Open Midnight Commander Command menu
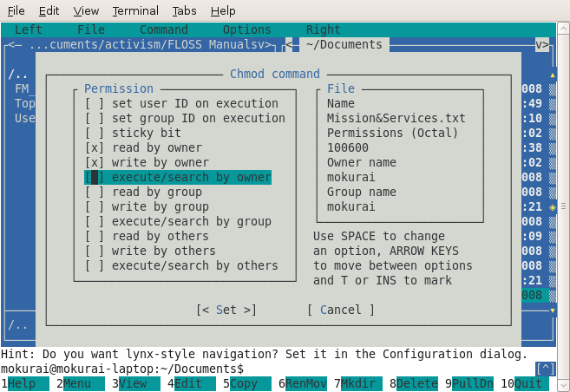The width and height of the screenshot is (570, 392). point(164,29)
